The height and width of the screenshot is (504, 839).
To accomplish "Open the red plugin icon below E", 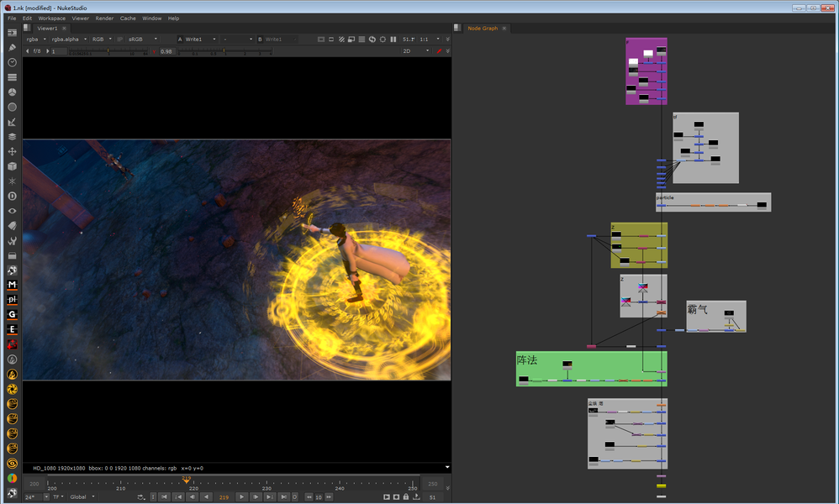I will [12, 344].
